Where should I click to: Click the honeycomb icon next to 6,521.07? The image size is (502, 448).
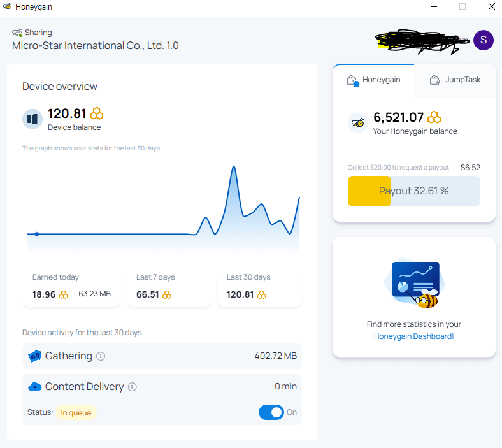pos(434,117)
